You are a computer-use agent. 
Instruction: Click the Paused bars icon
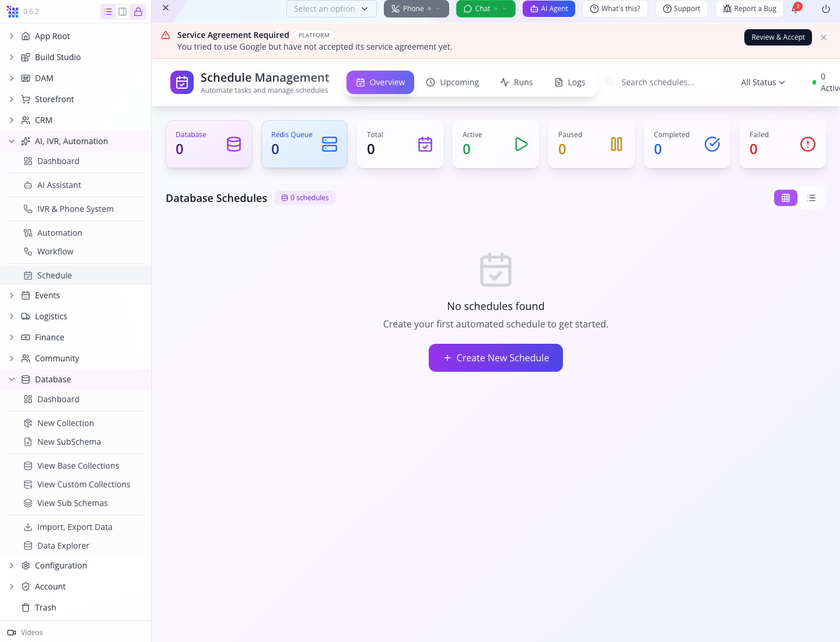(x=617, y=144)
